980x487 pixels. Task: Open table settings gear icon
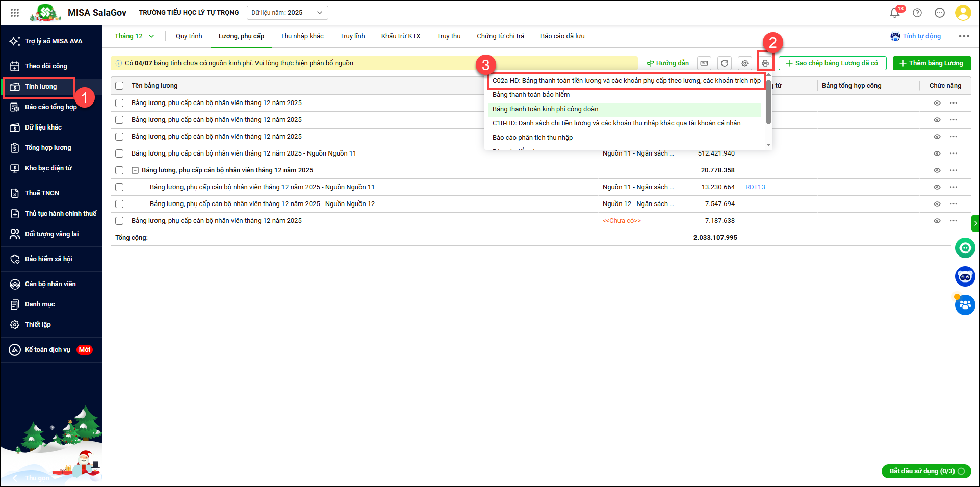(x=745, y=63)
